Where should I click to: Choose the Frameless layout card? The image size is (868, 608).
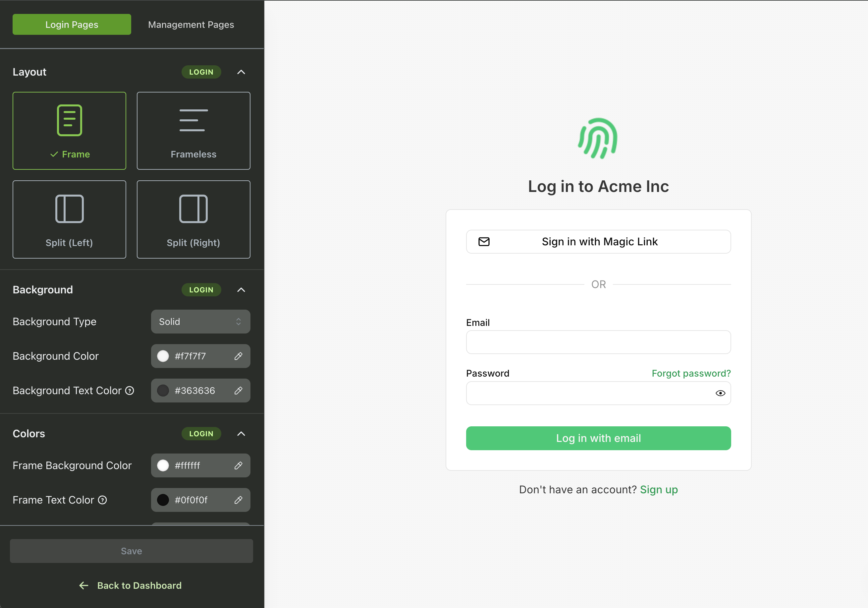coord(193,131)
